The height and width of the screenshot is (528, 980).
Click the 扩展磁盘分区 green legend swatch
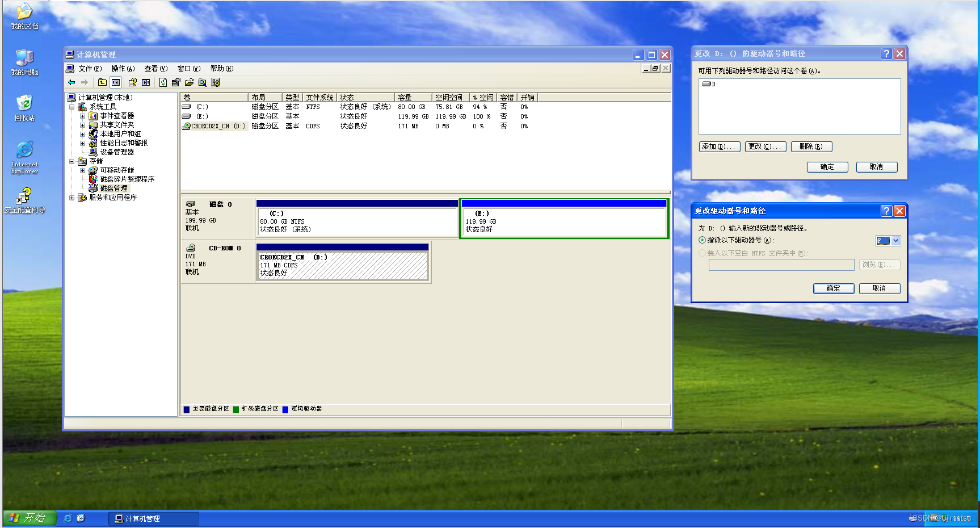(236, 409)
